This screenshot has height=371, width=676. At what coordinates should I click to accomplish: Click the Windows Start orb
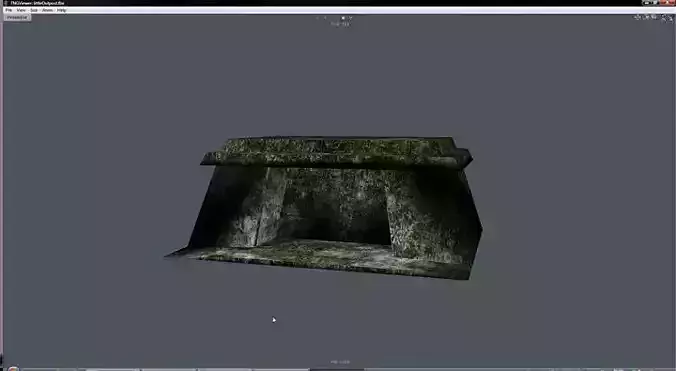coord(13,369)
